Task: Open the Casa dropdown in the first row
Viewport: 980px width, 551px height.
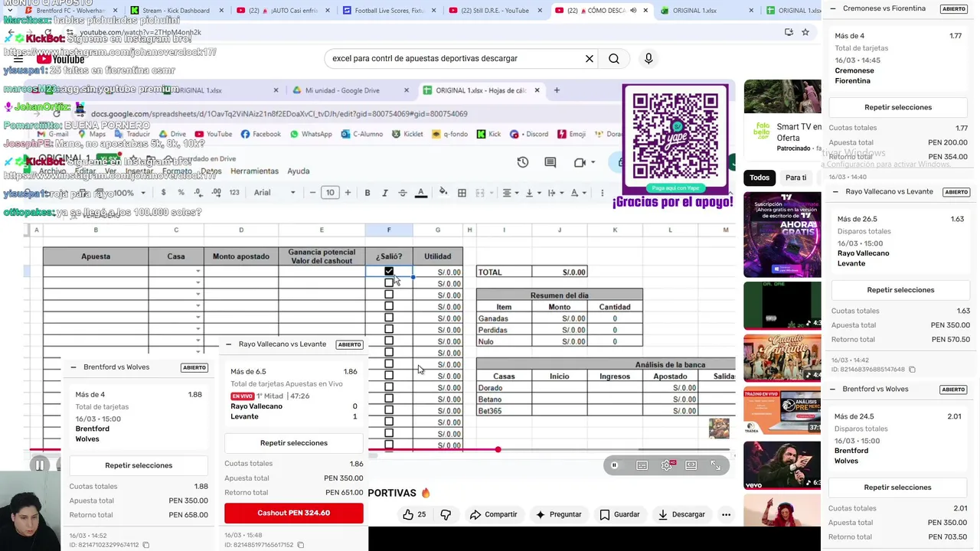Action: tap(198, 272)
